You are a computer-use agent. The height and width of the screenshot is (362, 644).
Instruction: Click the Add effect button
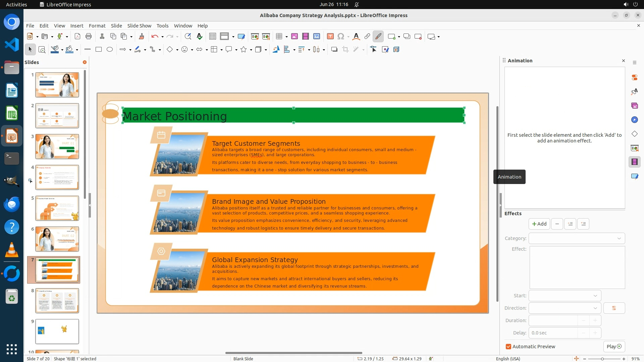pyautogui.click(x=539, y=224)
